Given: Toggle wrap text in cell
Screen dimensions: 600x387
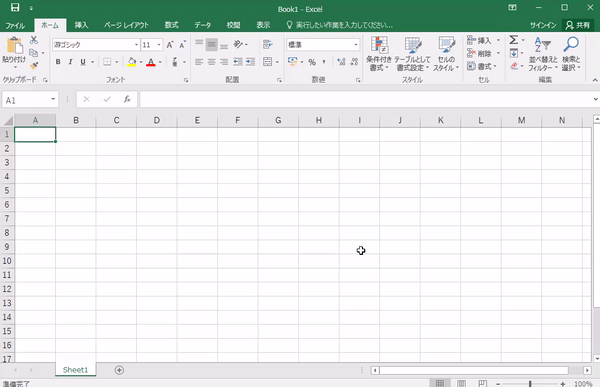Looking at the screenshot, I should click(267, 44).
